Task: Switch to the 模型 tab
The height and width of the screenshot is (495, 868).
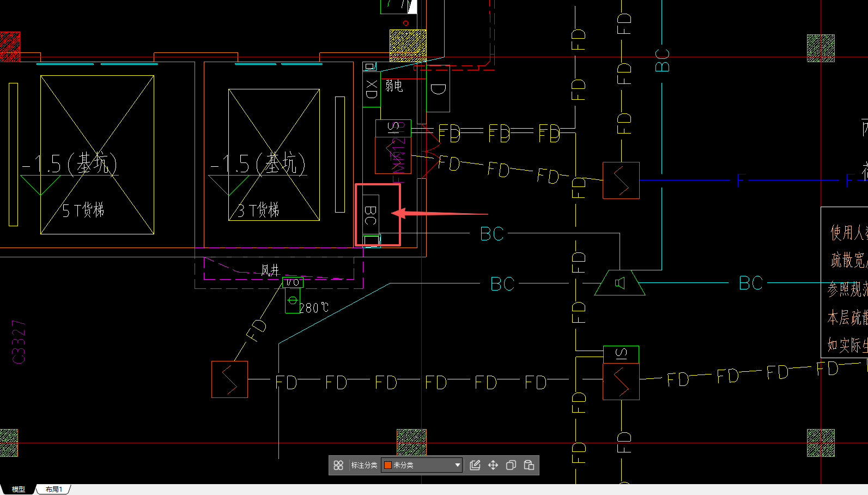Action: point(19,490)
